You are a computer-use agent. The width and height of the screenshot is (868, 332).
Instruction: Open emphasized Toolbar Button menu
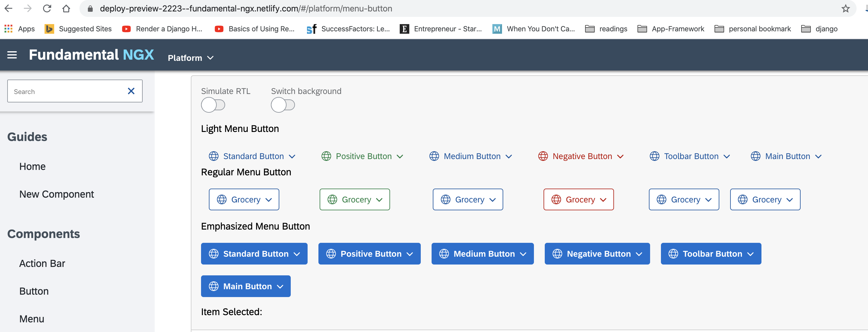pos(711,254)
